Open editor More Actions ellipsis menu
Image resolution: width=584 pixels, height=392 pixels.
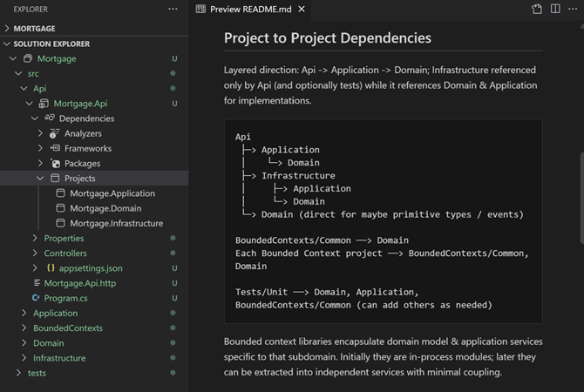(x=574, y=9)
